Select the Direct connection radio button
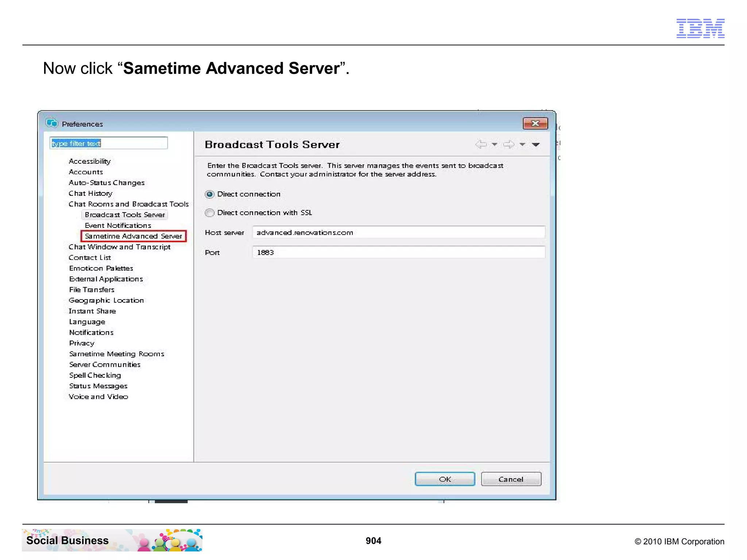Screen dimensions: 747x560 point(209,194)
